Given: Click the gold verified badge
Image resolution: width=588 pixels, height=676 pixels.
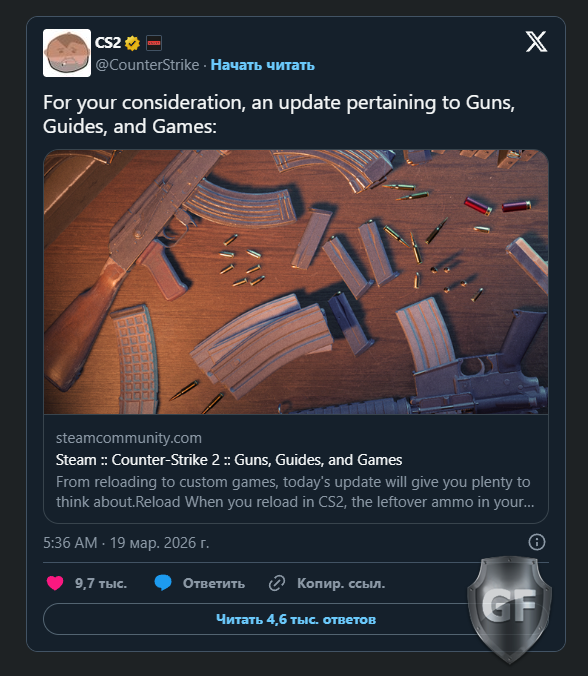Looking at the screenshot, I should point(133,43).
